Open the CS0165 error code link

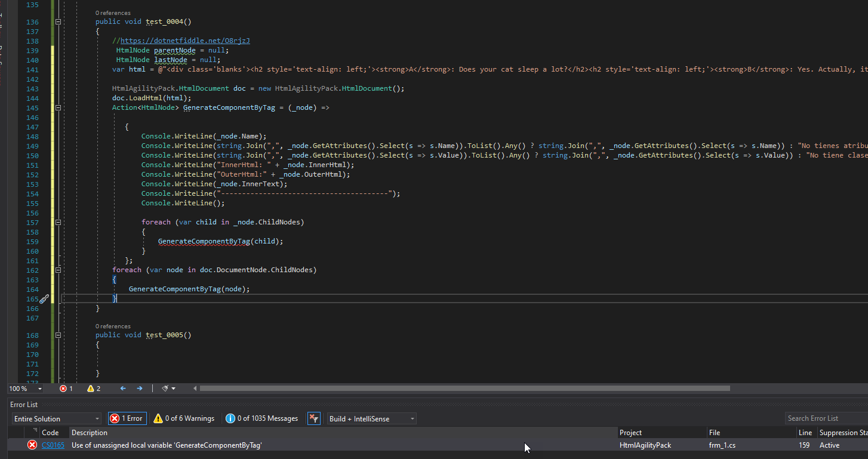53,445
